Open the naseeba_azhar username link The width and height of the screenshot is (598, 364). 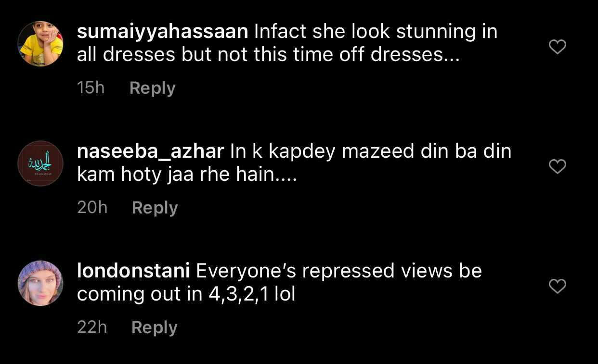[150, 152]
